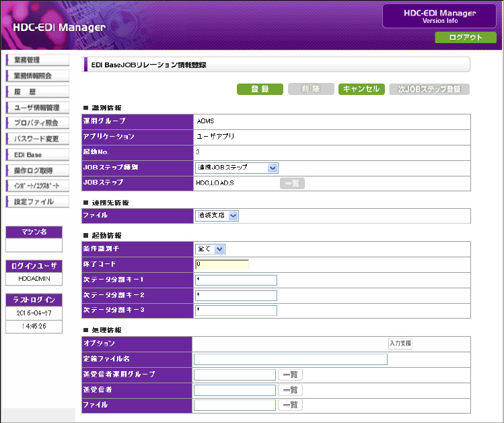The height and width of the screenshot is (423, 504).
Task: Open the Version Info link
Action: click(439, 21)
